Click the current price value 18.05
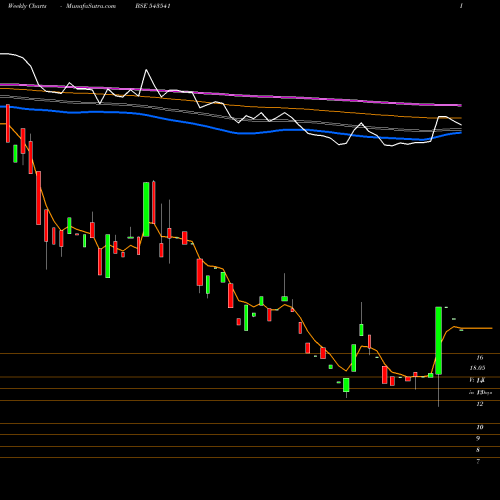Image resolution: width=500 pixels, height=500 pixels. click(x=477, y=368)
